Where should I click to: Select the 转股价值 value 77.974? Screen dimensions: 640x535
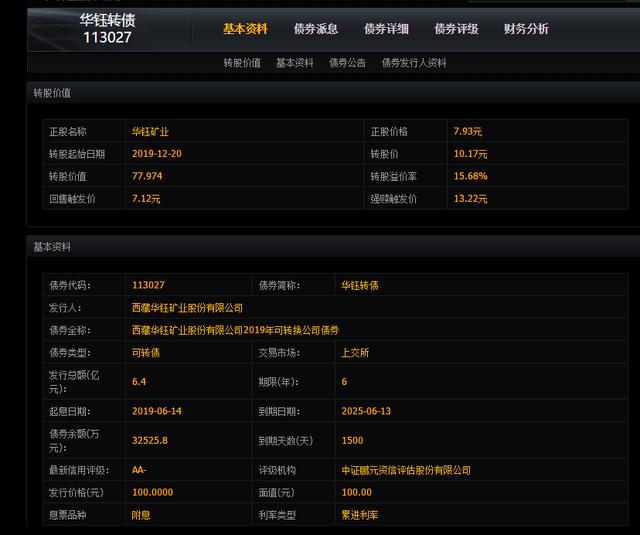pyautogui.click(x=147, y=176)
